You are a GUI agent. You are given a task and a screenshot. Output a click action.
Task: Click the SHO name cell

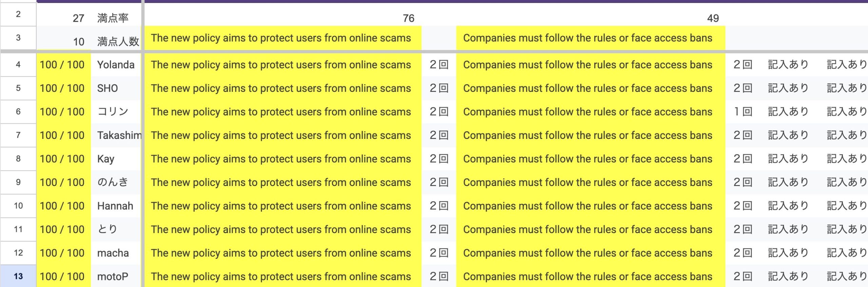pos(116,88)
